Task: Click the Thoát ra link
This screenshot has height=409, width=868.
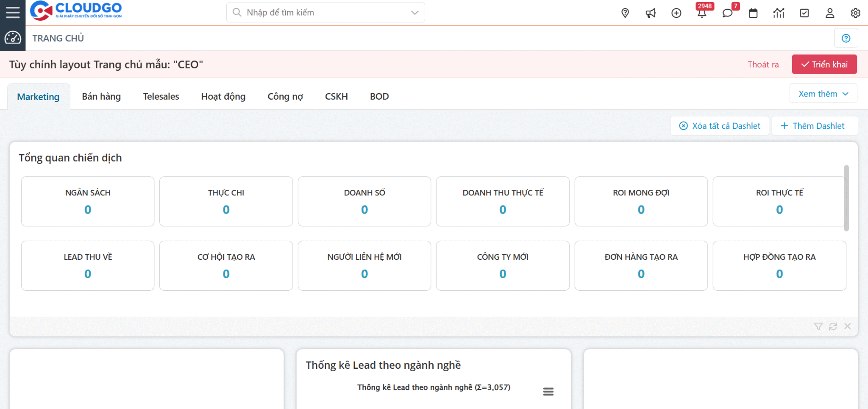Action: pyautogui.click(x=763, y=64)
